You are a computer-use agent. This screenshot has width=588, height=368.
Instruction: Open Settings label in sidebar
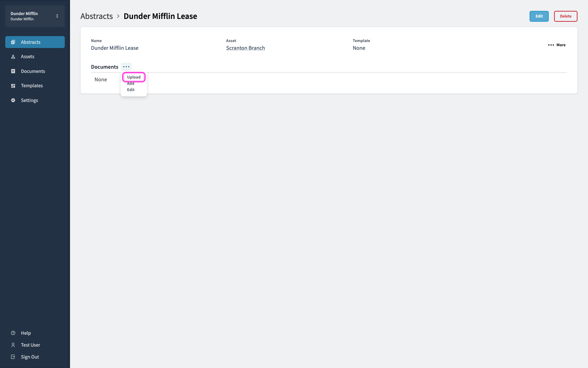[29, 100]
